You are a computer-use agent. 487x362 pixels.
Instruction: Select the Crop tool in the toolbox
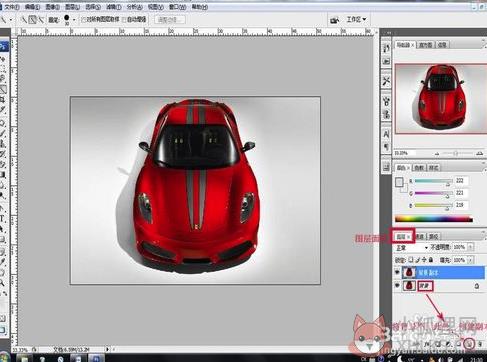[x=3, y=99]
